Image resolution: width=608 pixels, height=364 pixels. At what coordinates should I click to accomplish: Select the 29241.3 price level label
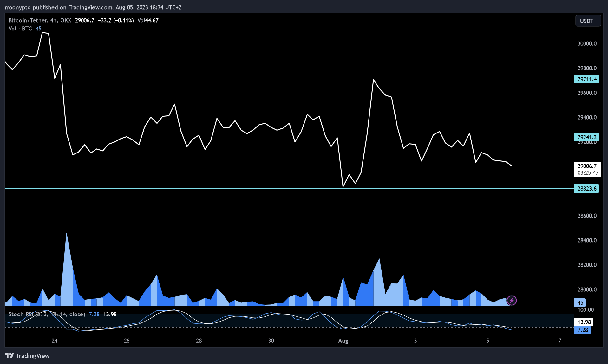(x=586, y=137)
